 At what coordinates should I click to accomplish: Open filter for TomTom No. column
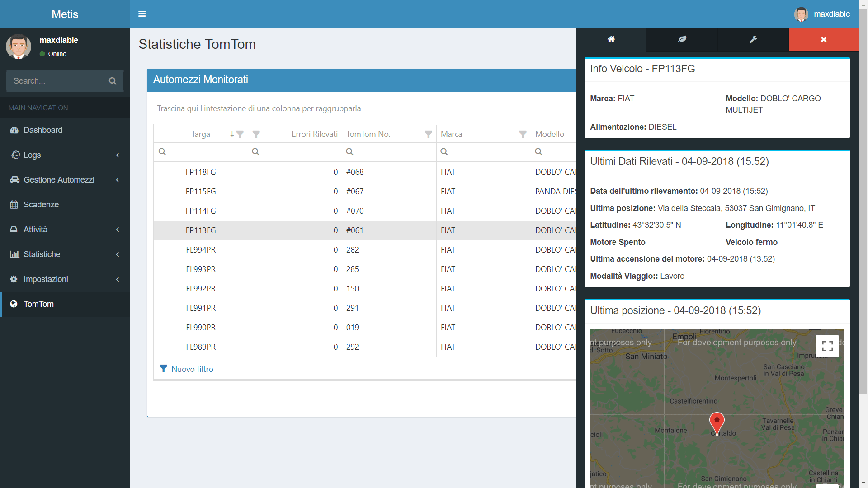[428, 134]
